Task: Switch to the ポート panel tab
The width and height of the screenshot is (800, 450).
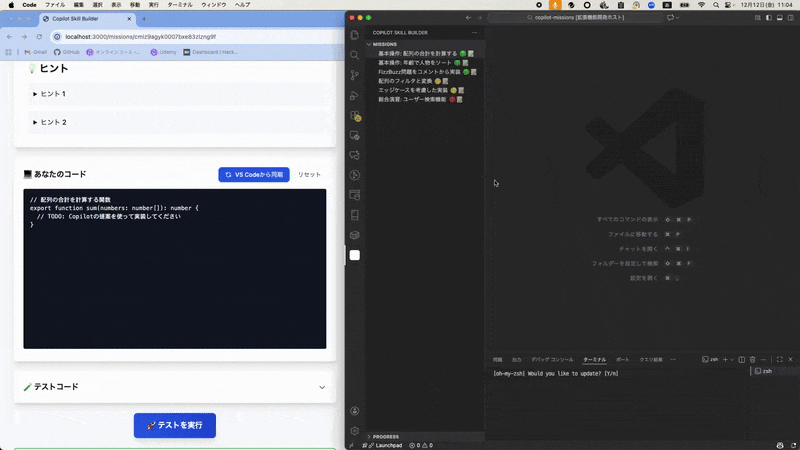Action: tap(622, 360)
